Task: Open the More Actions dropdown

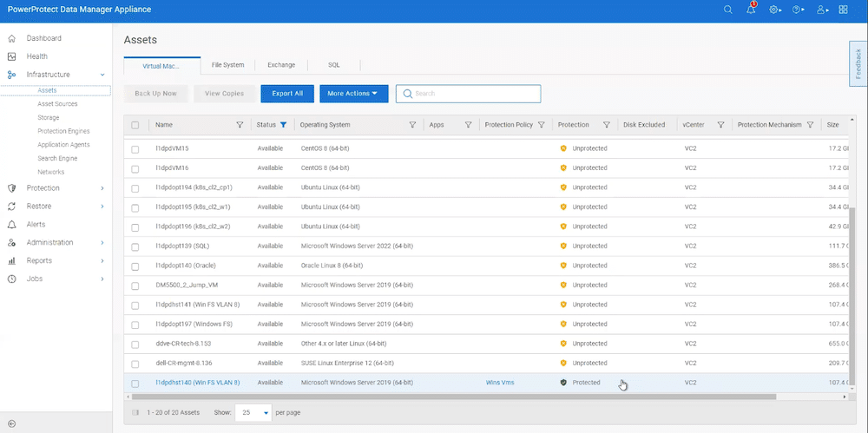Action: click(354, 94)
